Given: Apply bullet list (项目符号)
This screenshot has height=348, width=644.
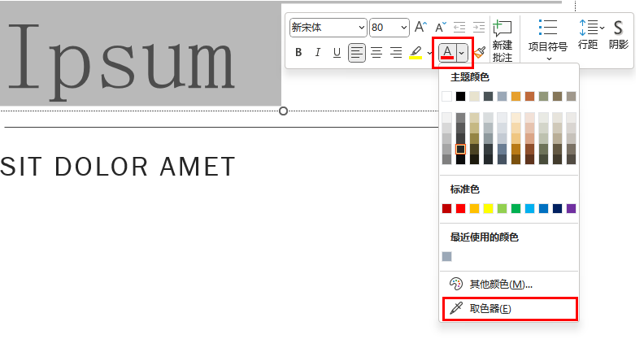Looking at the screenshot, I should click(x=548, y=36).
